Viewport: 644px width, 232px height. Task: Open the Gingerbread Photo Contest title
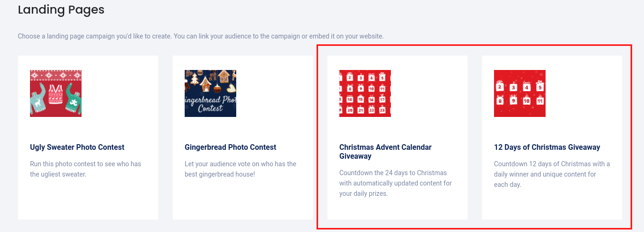(x=231, y=147)
